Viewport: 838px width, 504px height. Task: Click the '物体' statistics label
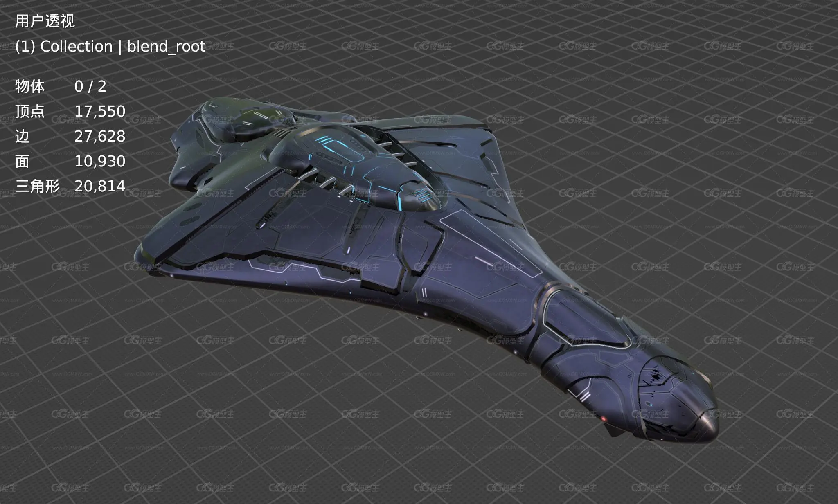30,86
